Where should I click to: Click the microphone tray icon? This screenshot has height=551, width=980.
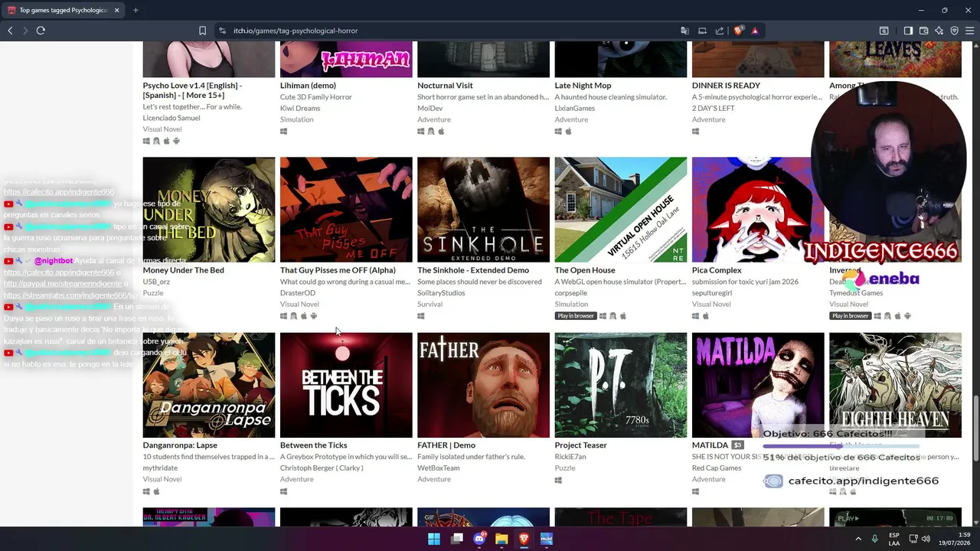[x=874, y=539]
